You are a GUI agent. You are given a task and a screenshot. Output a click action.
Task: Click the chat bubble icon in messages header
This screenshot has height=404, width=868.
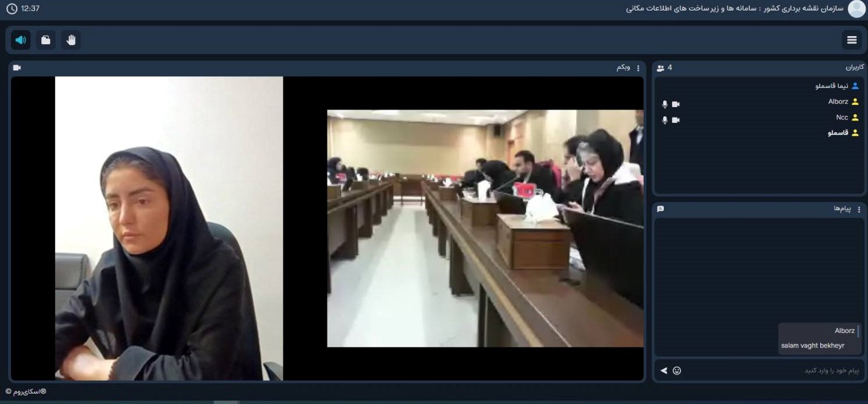coord(660,209)
